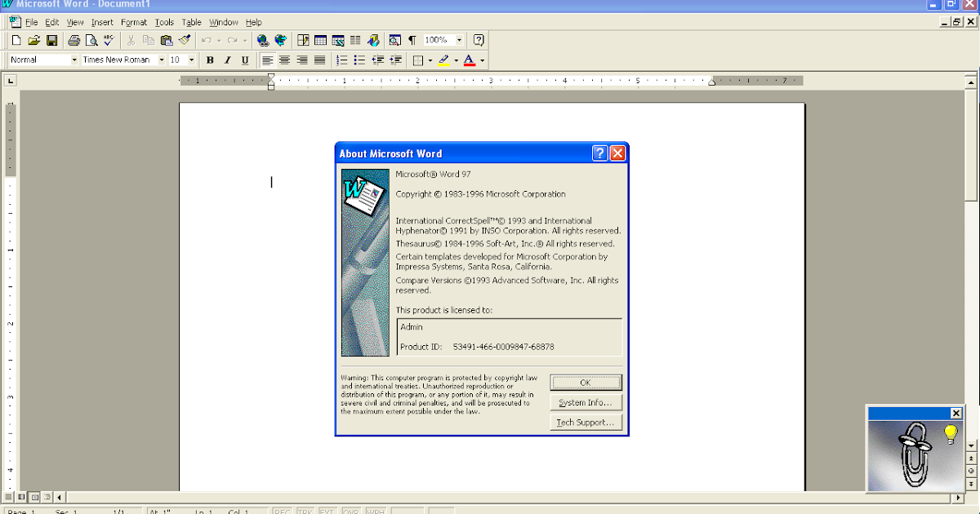Open the File menu
980x514 pixels.
[32, 22]
